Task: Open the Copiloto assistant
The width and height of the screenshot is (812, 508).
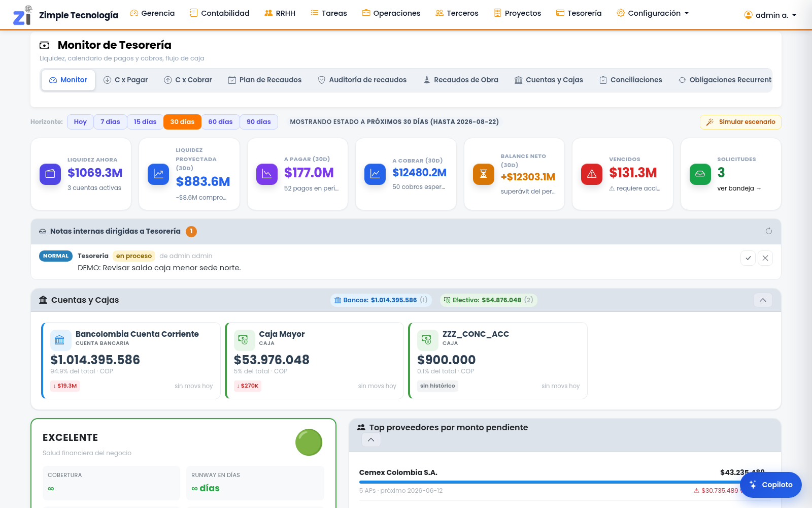Action: point(771,485)
